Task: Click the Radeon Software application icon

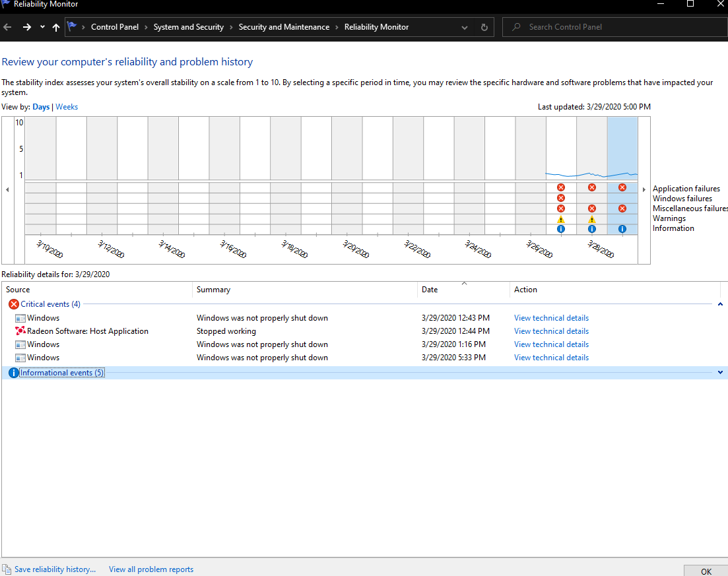Action: [20, 331]
